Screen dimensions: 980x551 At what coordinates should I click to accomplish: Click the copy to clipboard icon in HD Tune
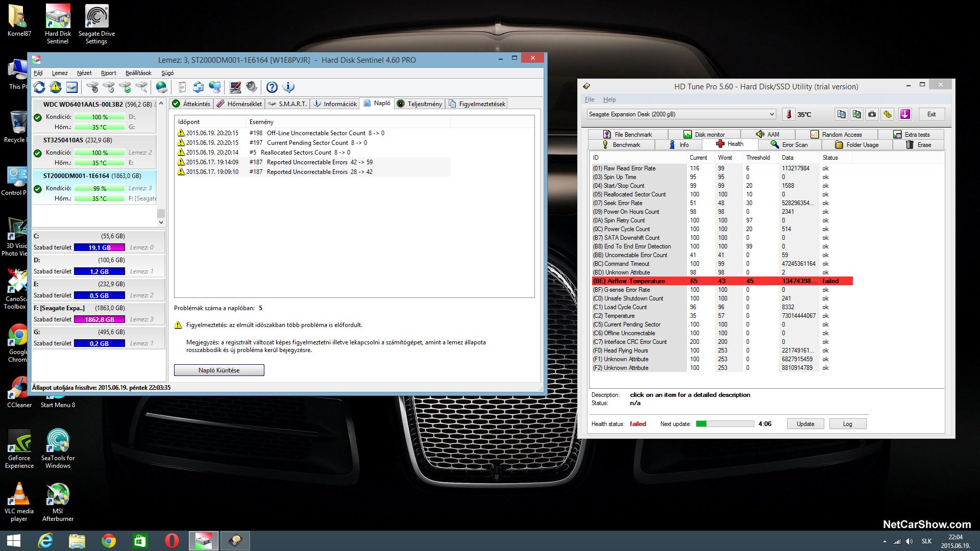[x=842, y=114]
